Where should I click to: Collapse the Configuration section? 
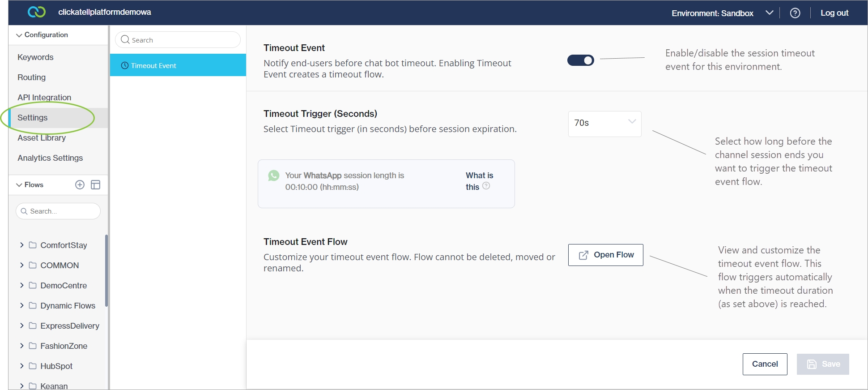click(19, 35)
